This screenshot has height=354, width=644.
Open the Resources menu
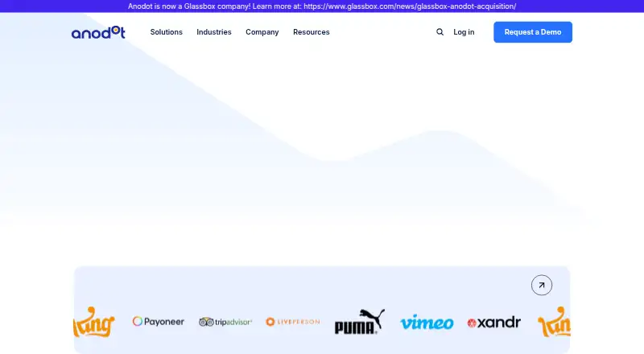pos(312,32)
